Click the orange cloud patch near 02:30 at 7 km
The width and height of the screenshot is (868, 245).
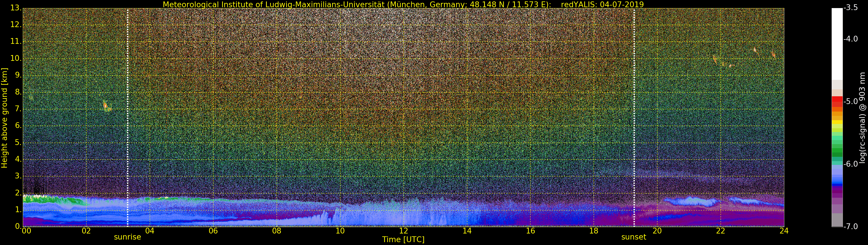pyautogui.click(x=106, y=106)
